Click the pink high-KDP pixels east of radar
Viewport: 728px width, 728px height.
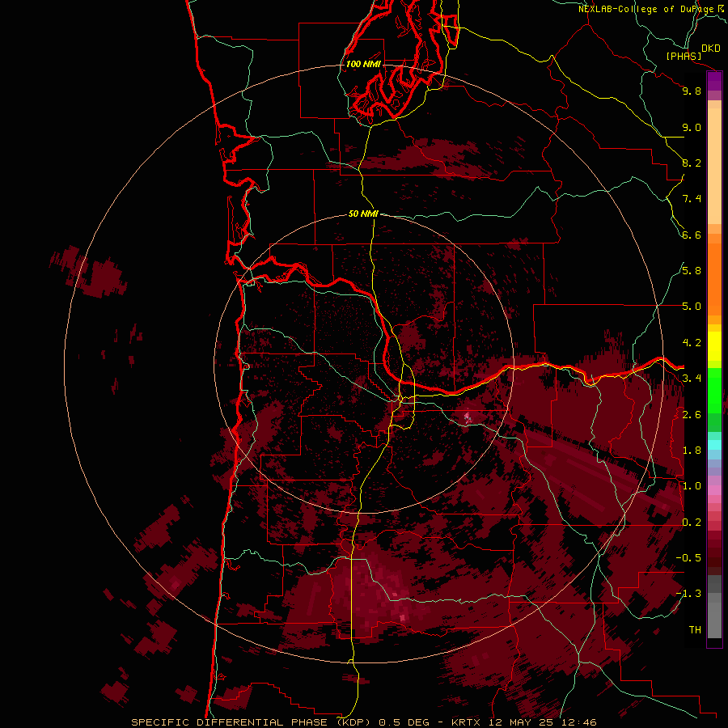click(x=468, y=417)
